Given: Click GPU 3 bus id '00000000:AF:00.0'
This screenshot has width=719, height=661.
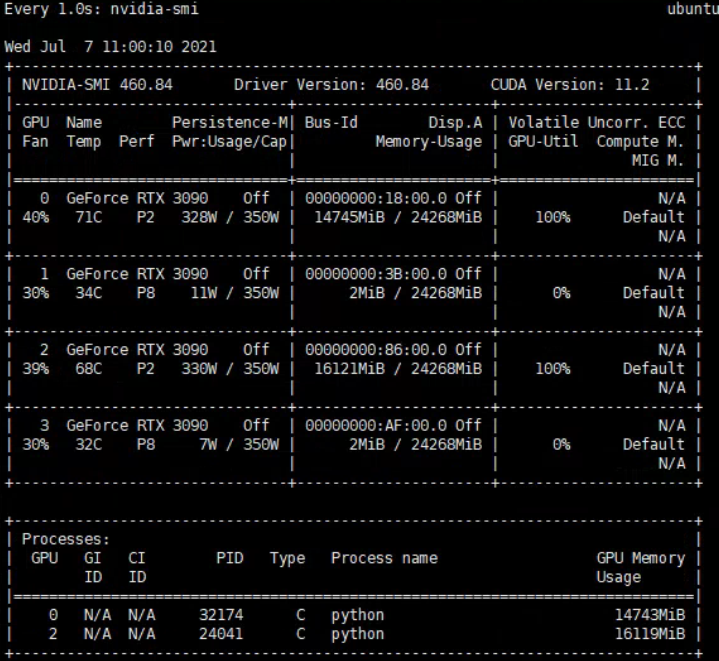Looking at the screenshot, I should point(376,425).
